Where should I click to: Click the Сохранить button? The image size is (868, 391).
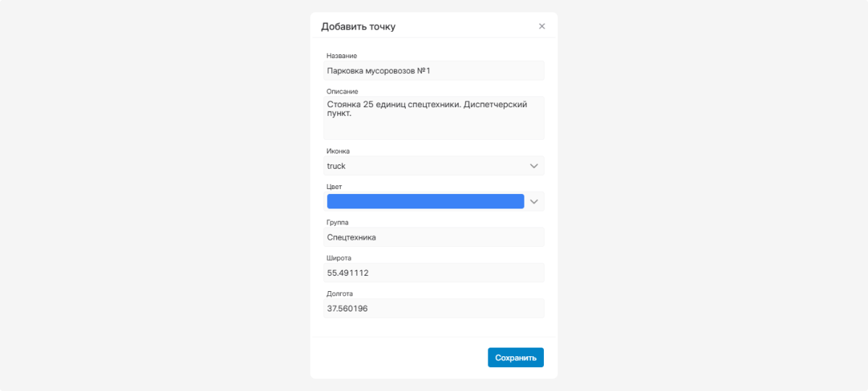click(x=516, y=358)
